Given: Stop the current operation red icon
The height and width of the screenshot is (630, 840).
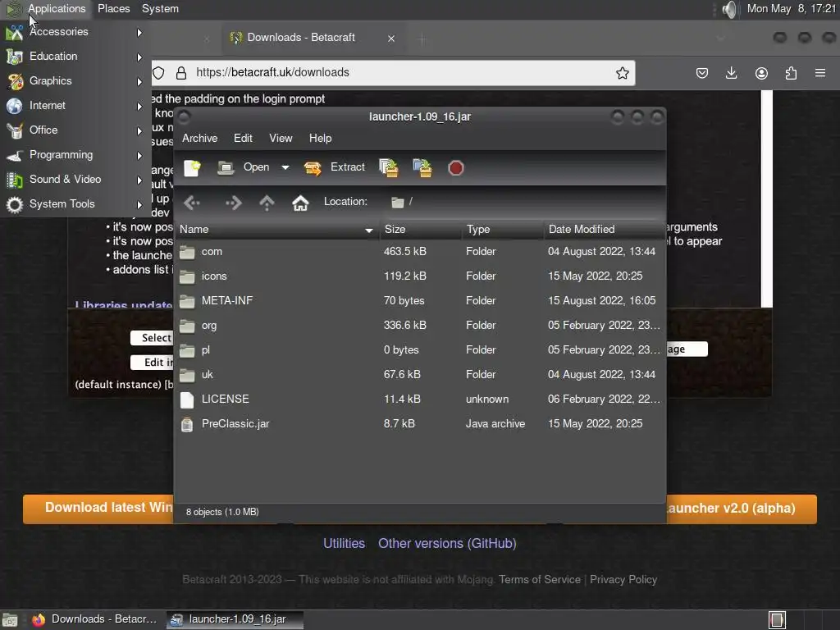Looking at the screenshot, I should (455, 168).
